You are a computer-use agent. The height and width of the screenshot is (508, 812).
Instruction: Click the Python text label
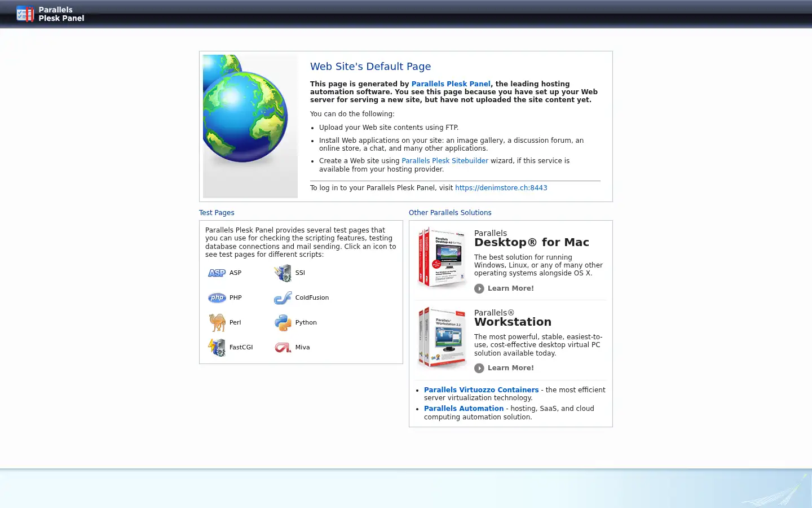click(306, 323)
